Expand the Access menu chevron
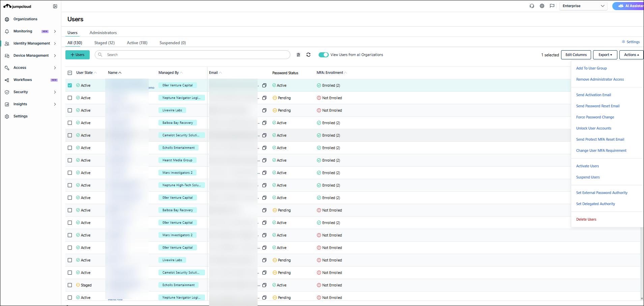The width and height of the screenshot is (644, 306). point(55,68)
